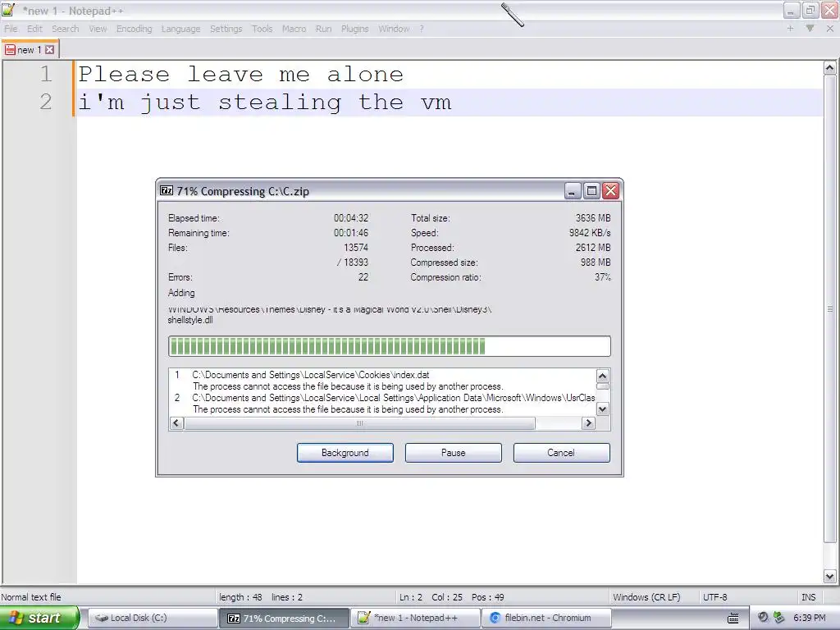This screenshot has width=840, height=630.
Task: Open the View menu in Notepad++
Action: point(98,29)
